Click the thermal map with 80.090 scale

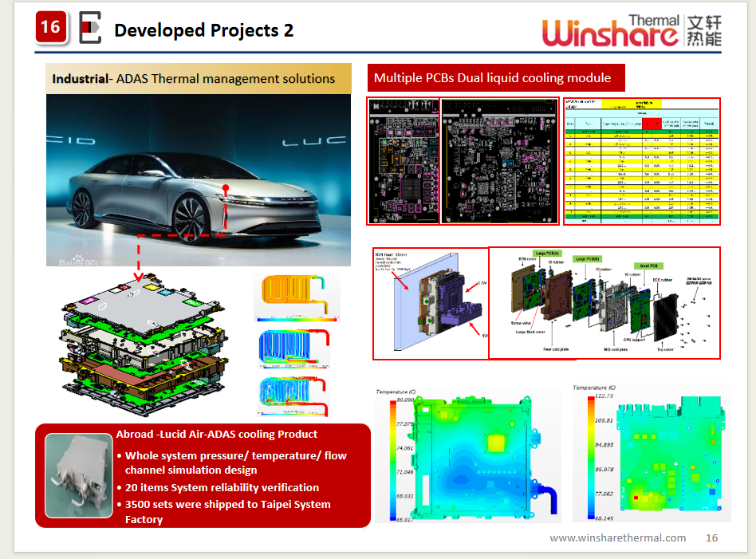468,455
